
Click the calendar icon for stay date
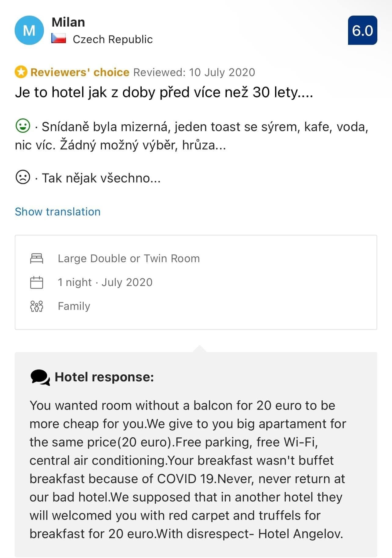point(37,282)
